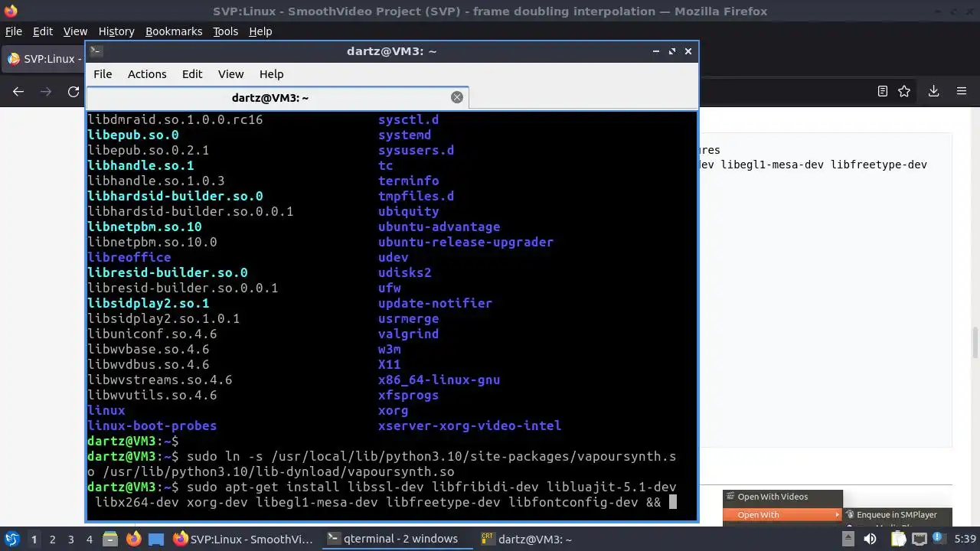The image size is (980, 551).
Task: Choose Enqueue in SMPlayer option
Action: (897, 515)
